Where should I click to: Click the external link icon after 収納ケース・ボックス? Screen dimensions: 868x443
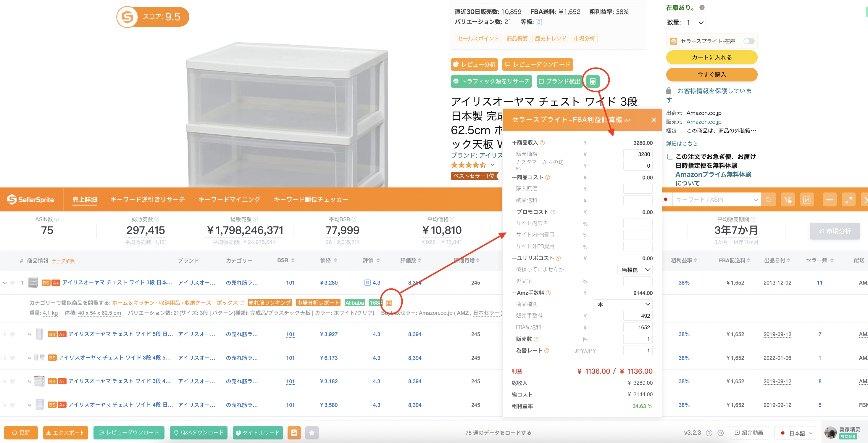click(x=242, y=303)
